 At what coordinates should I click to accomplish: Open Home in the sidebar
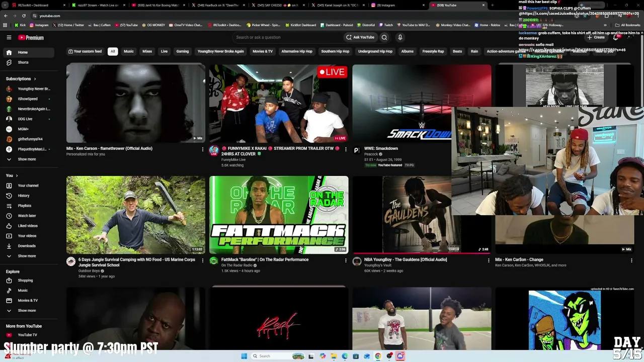28,52
